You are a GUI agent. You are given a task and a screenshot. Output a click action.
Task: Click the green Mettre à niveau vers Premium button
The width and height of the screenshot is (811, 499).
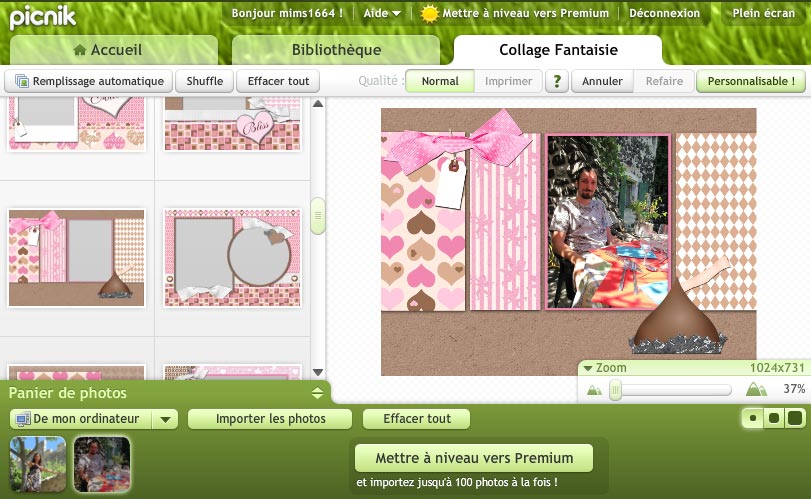[x=474, y=458]
